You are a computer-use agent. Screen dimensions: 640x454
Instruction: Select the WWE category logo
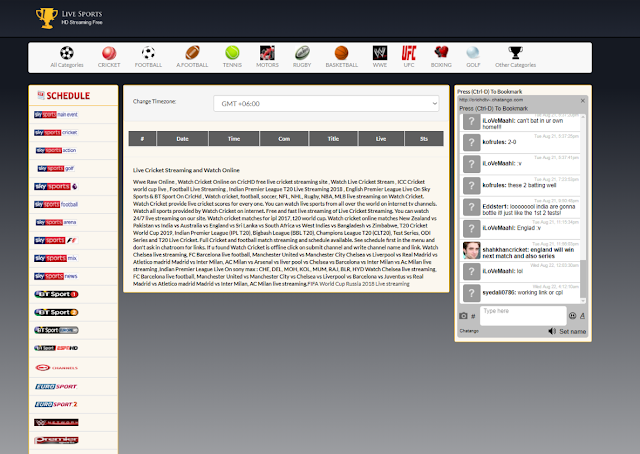380,53
